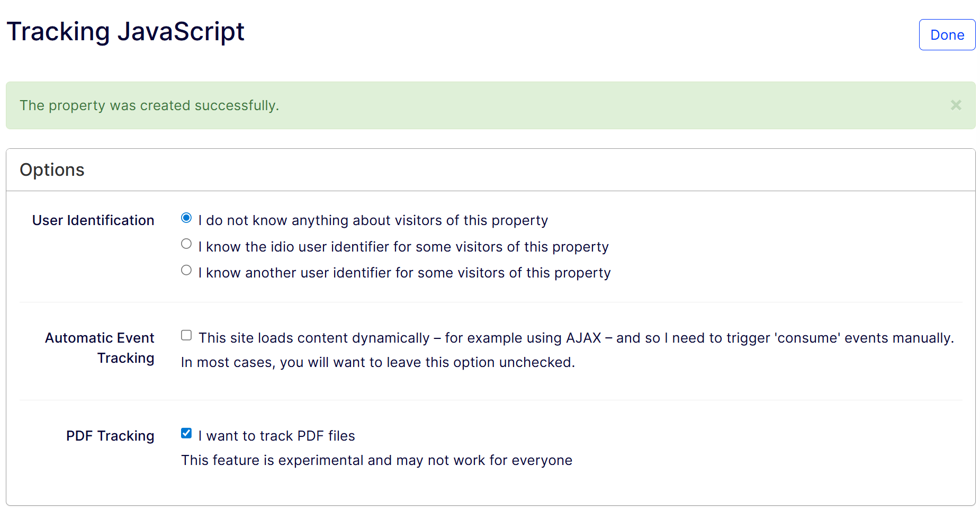The image size is (980, 510).
Task: Click the 'I know another user identifier' label text
Action: (x=404, y=273)
